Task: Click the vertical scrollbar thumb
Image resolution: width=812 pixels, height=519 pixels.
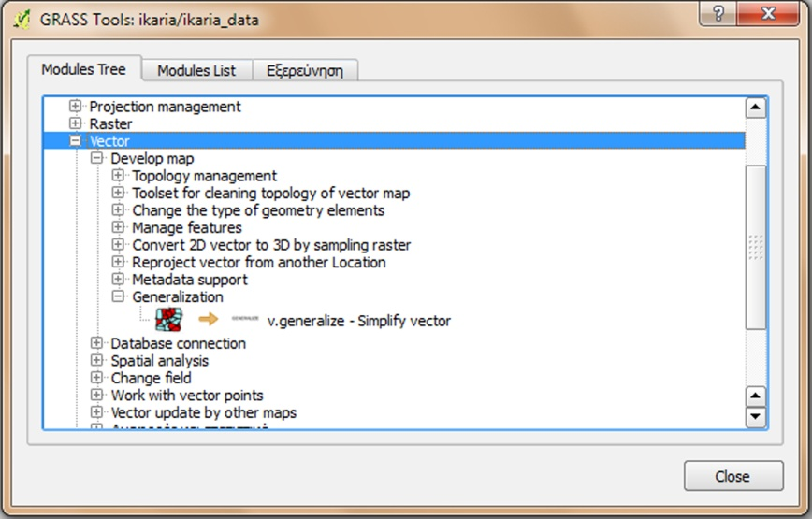Action: click(x=756, y=247)
